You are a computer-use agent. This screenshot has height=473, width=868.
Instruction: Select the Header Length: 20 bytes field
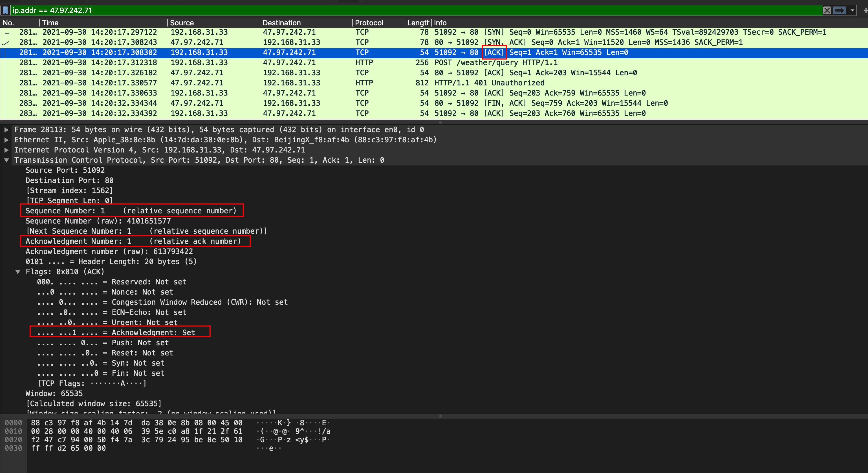111,261
